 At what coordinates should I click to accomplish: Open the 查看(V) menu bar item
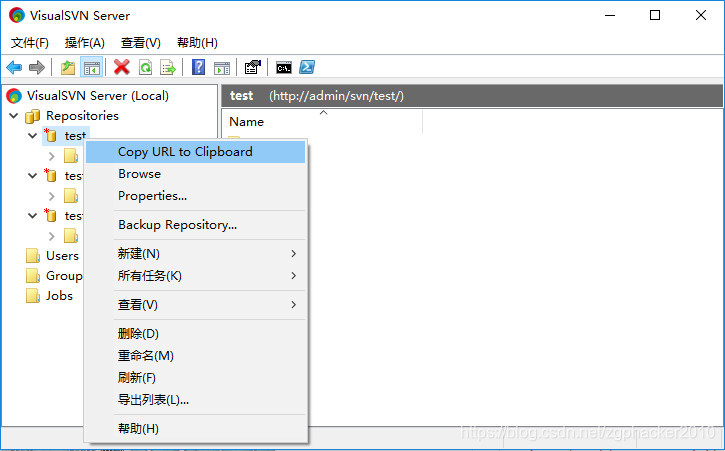pos(141,43)
